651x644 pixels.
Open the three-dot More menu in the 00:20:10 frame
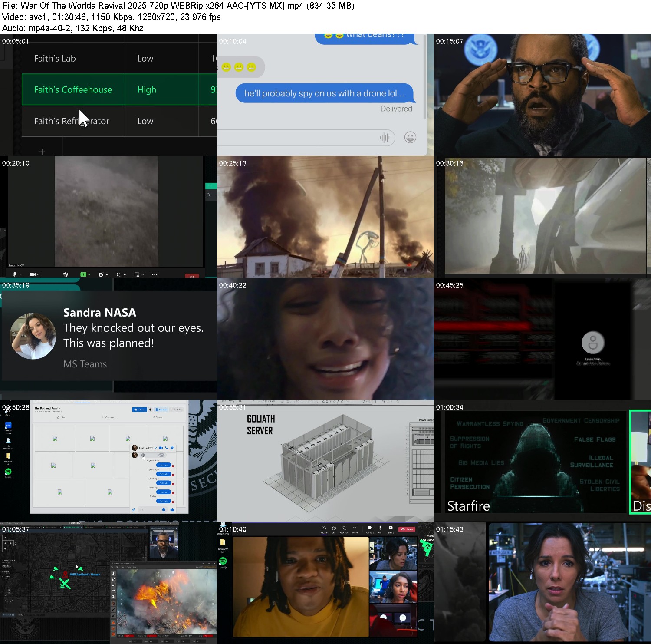155,274
